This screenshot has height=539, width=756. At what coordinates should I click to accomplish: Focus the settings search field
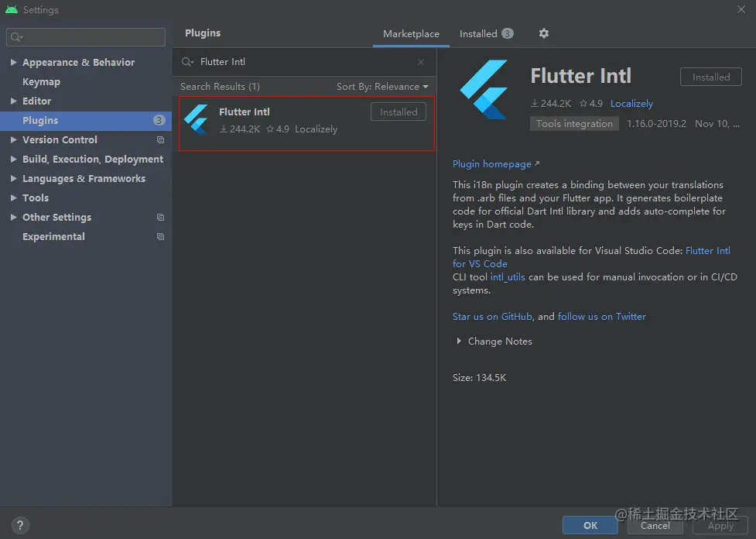coord(86,37)
